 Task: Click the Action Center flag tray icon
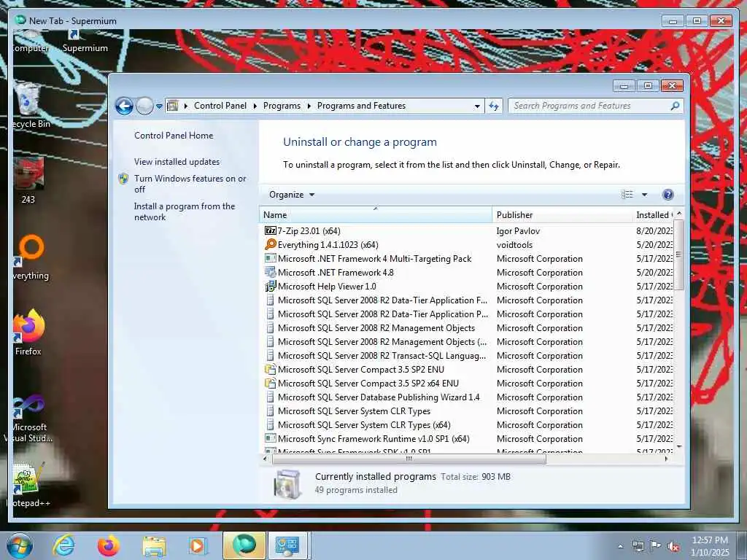pyautogui.click(x=656, y=546)
